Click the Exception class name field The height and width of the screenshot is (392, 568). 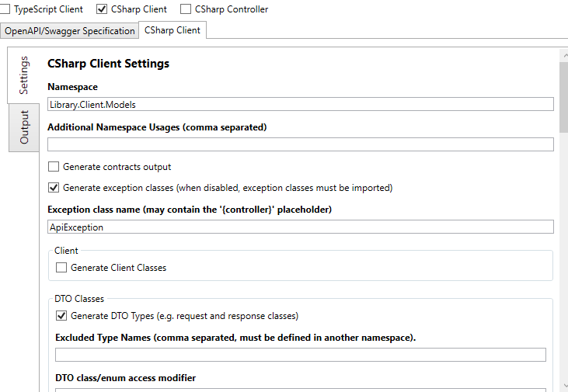300,227
